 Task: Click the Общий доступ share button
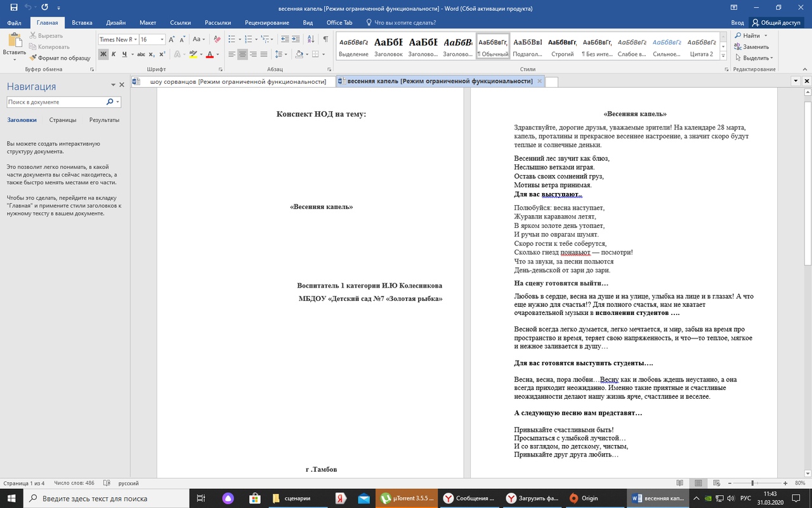(776, 23)
